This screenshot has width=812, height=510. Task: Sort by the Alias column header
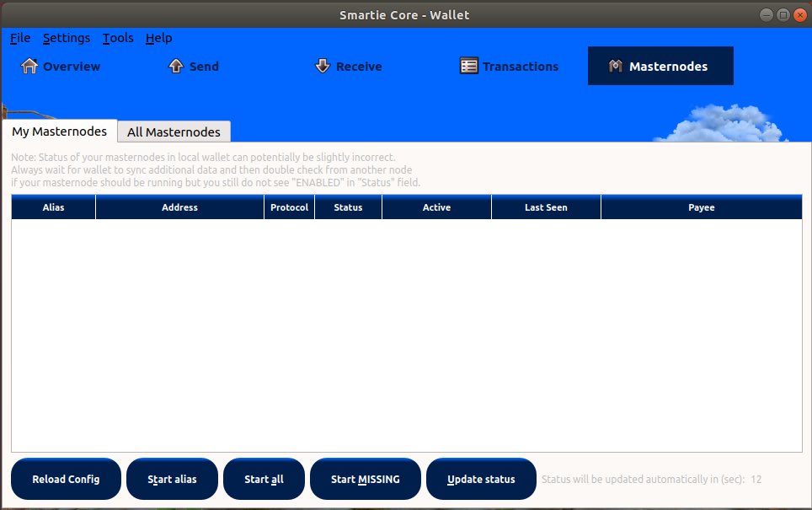pyautogui.click(x=53, y=207)
